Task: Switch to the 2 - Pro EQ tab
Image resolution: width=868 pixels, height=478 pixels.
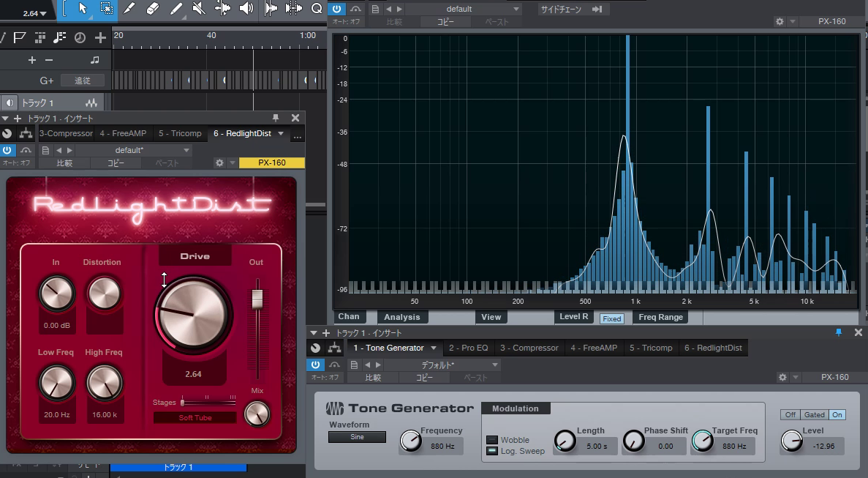Action: point(468,348)
